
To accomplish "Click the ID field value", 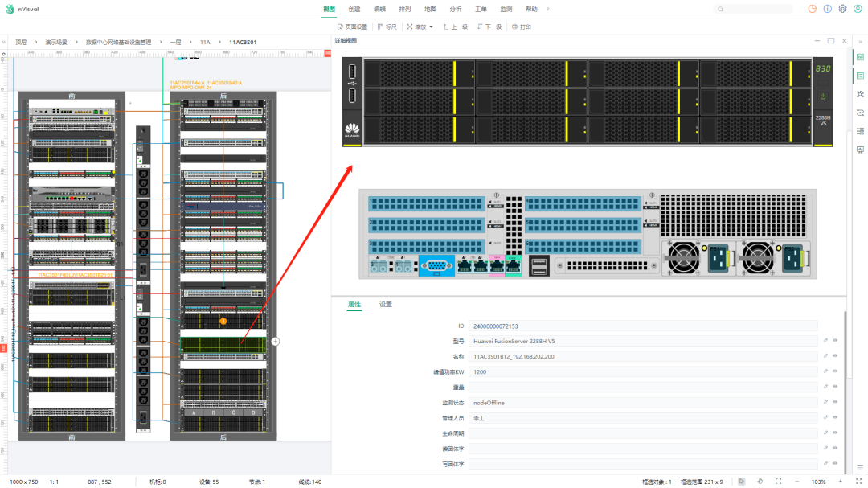I will coord(643,326).
